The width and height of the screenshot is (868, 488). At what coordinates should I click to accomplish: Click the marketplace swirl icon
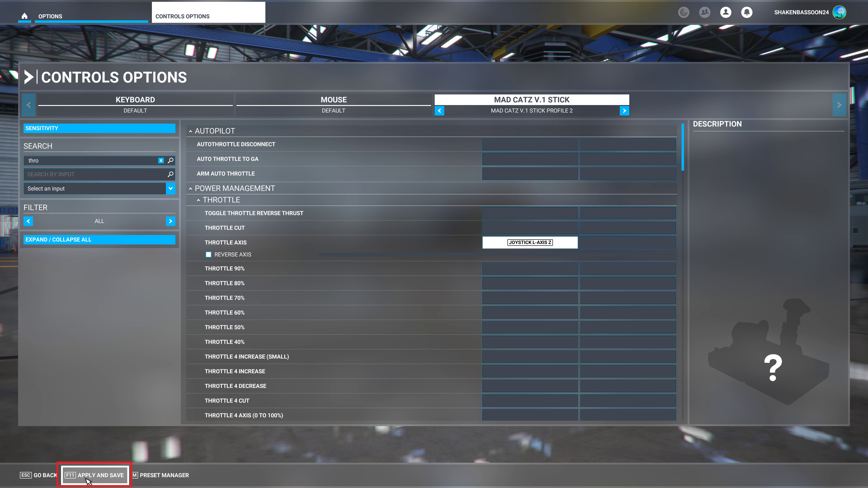683,12
